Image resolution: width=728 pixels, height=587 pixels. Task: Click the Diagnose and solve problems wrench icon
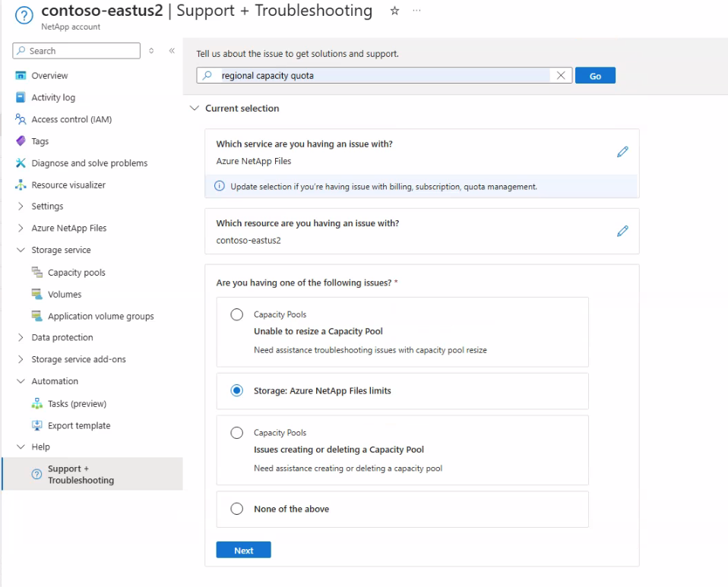[21, 163]
